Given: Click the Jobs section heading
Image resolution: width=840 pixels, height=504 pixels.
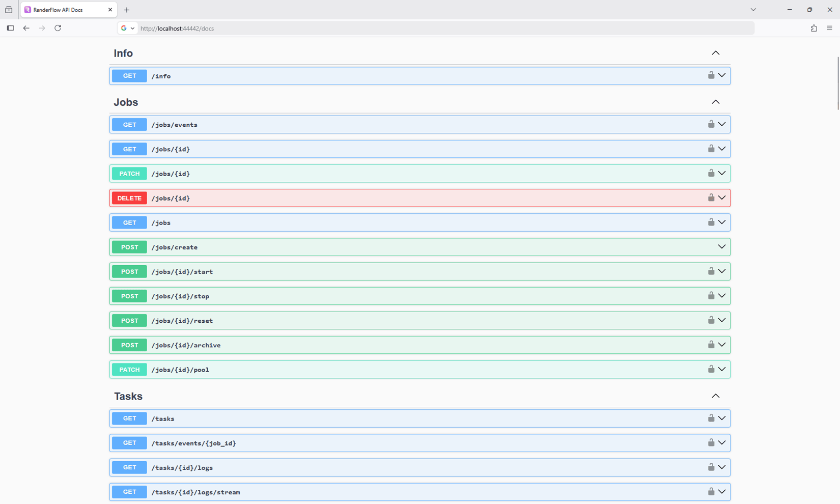Looking at the screenshot, I should tap(126, 102).
